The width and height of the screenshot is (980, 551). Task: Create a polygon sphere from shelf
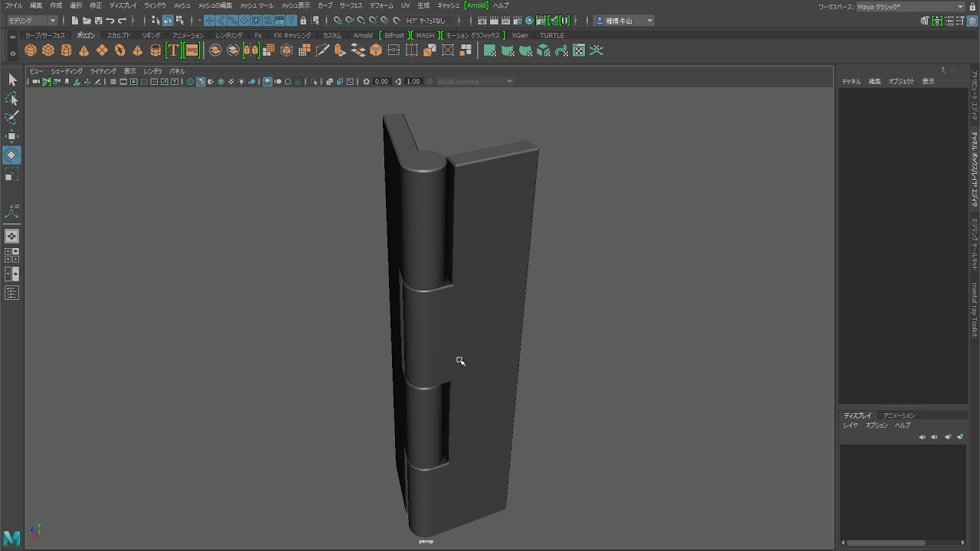point(30,51)
